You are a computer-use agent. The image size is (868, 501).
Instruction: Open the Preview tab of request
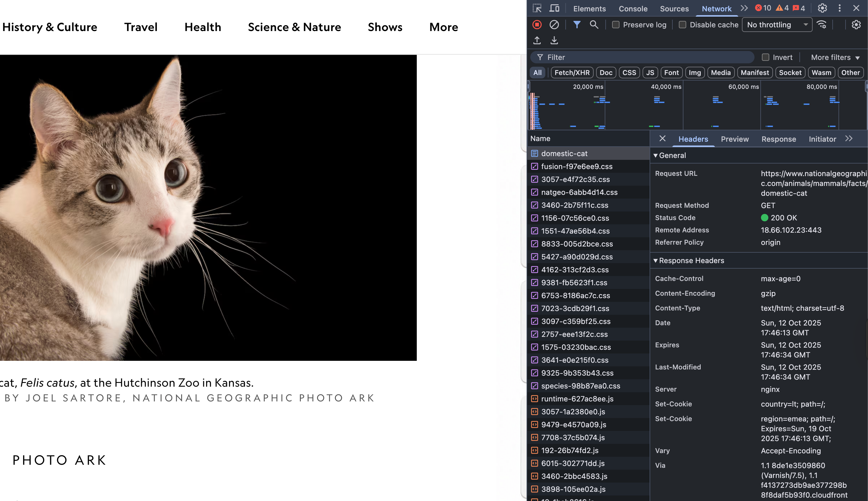pos(735,139)
